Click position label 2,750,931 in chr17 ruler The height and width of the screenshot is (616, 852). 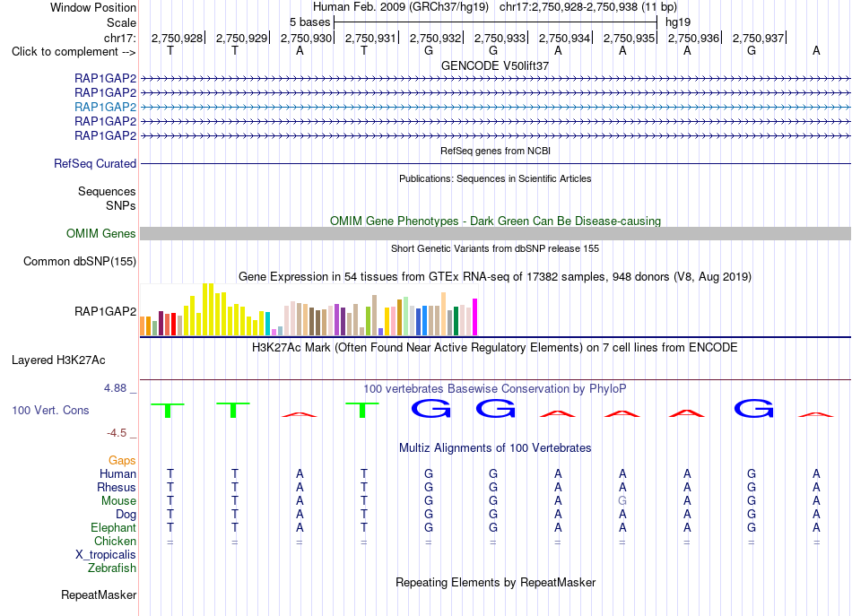click(370, 38)
